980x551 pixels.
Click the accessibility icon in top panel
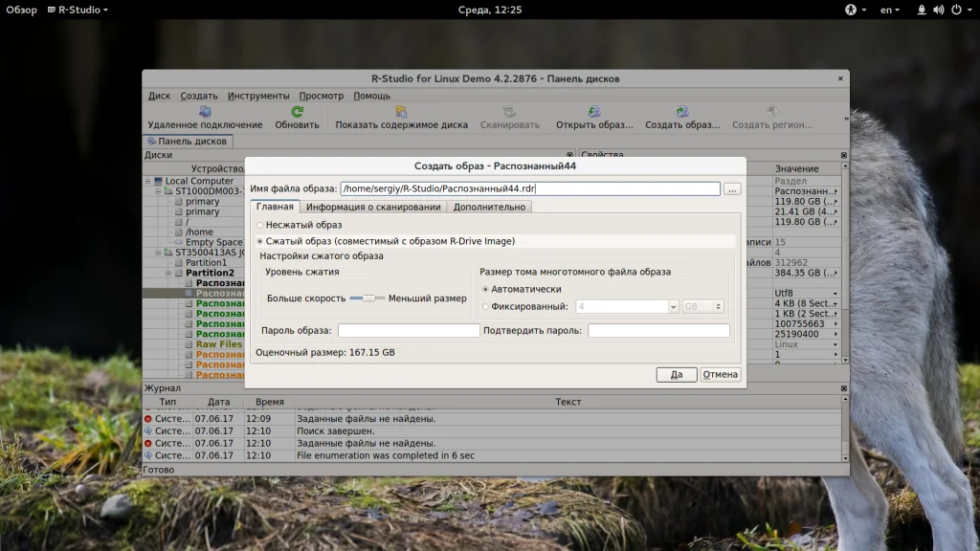[x=849, y=10]
